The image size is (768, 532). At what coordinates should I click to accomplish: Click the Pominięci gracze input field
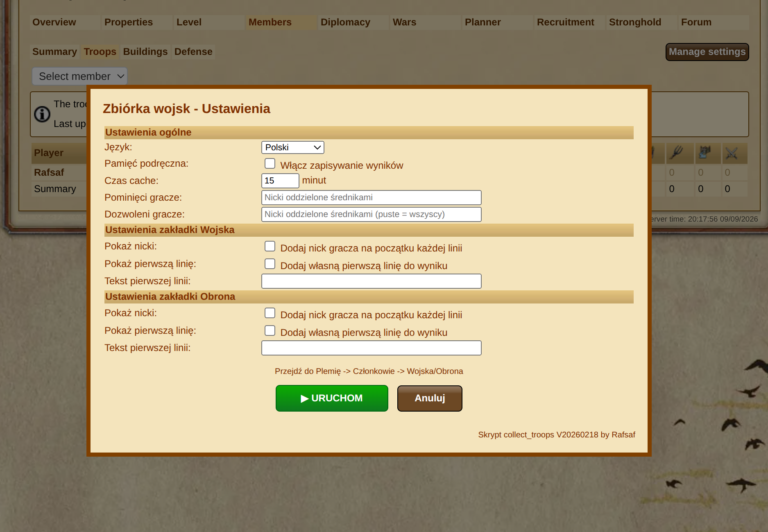coord(372,197)
